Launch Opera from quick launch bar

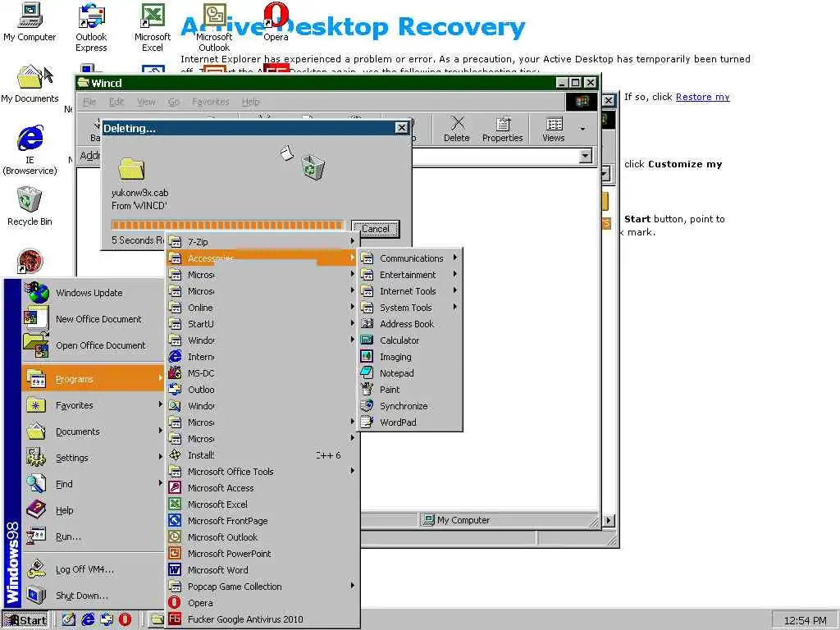(x=125, y=620)
